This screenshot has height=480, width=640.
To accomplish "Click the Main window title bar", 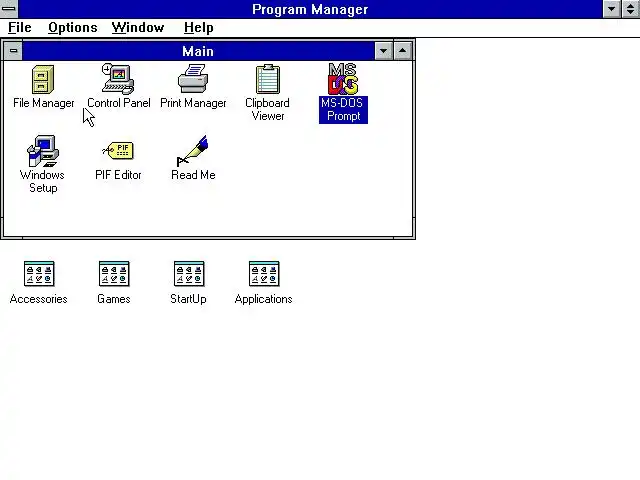I will (198, 51).
